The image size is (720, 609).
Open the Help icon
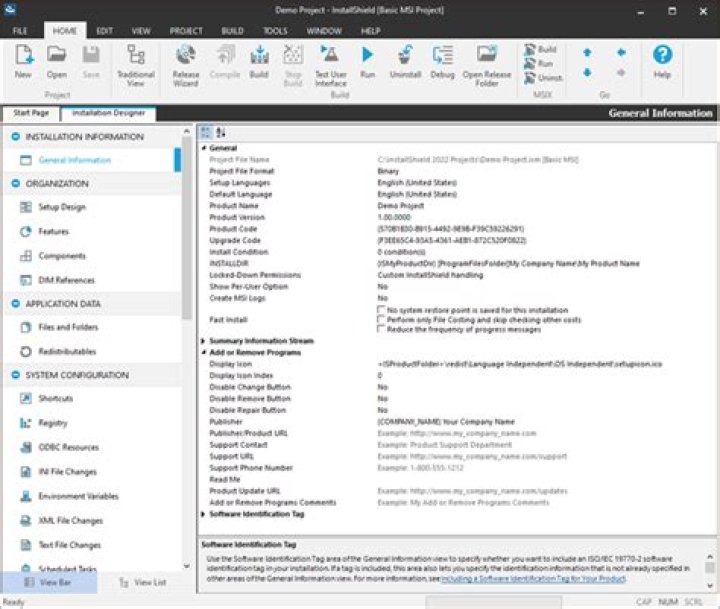[662, 55]
